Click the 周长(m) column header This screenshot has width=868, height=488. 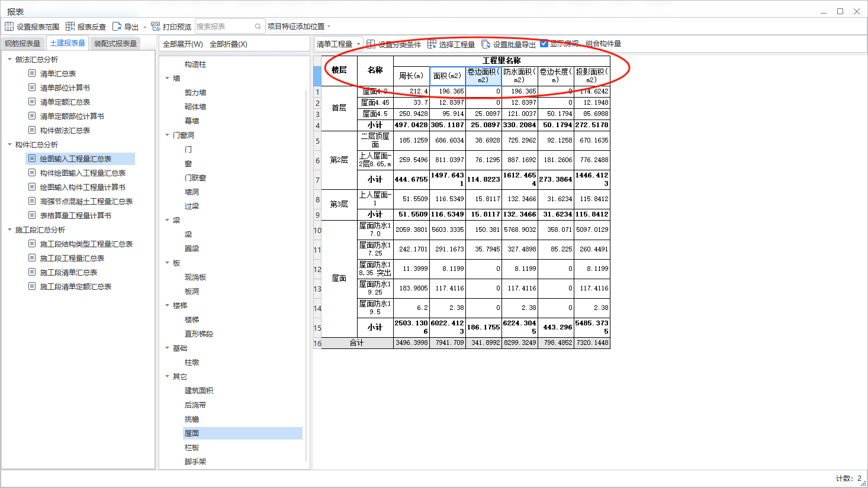point(412,76)
